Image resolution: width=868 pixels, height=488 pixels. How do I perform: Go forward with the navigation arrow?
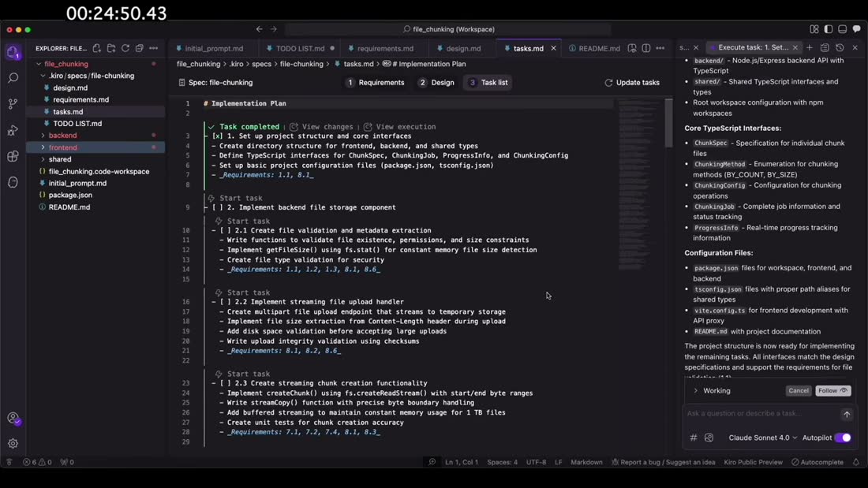coord(274,28)
